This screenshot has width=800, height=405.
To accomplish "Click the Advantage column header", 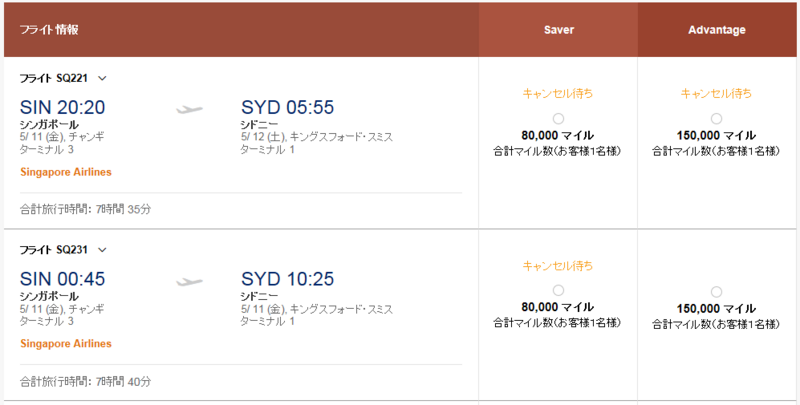I will (717, 30).
